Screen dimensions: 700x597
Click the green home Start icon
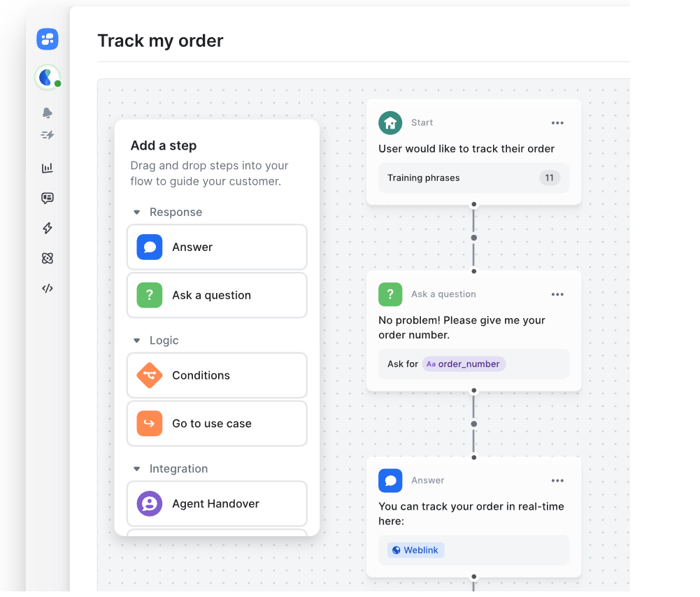pyautogui.click(x=390, y=122)
